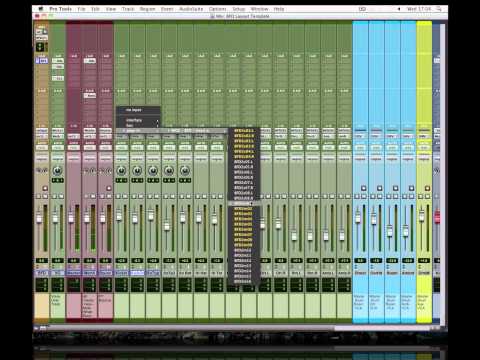Open the Setup menu

click(x=239, y=9)
